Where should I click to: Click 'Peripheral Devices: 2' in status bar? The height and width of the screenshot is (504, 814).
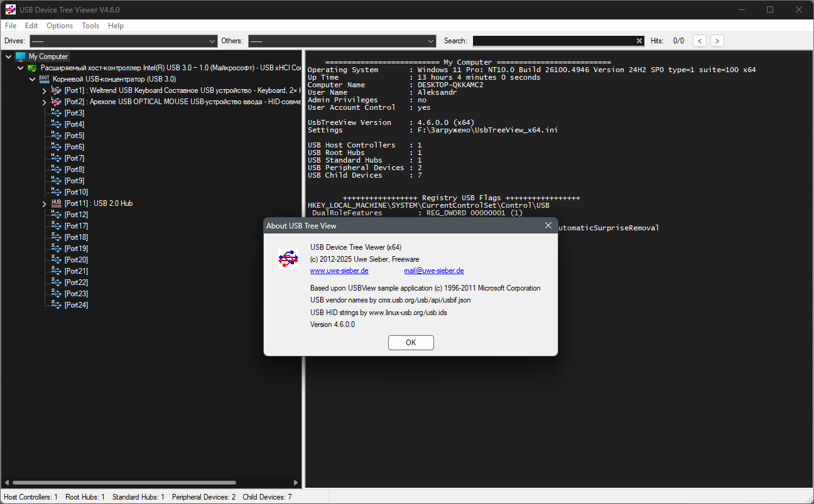(204, 497)
